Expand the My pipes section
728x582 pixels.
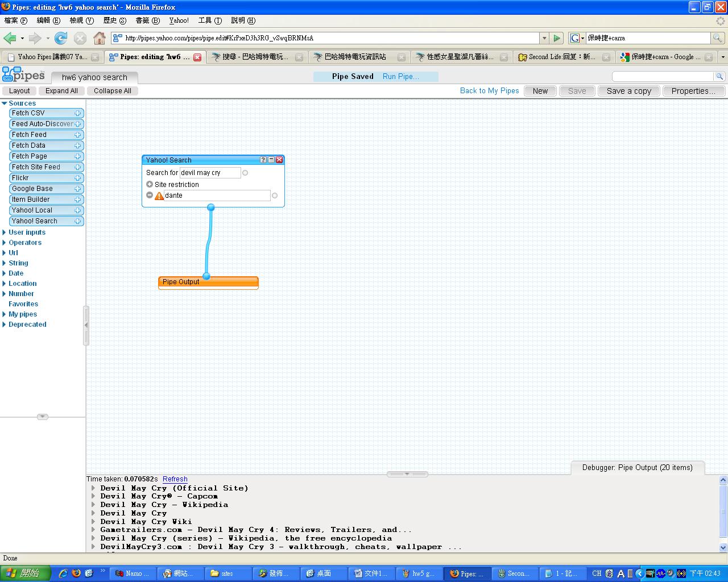[x=4, y=314]
